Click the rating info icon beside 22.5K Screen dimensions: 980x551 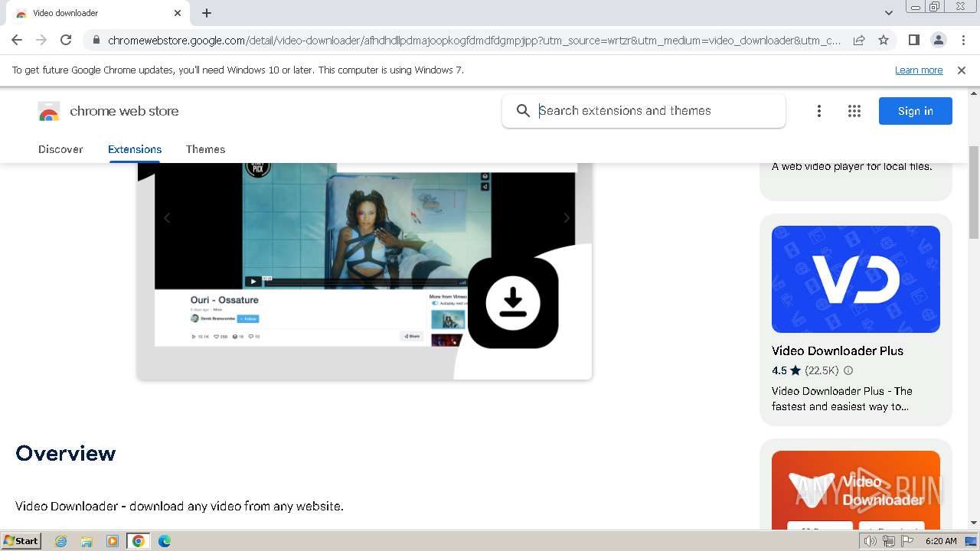point(848,370)
